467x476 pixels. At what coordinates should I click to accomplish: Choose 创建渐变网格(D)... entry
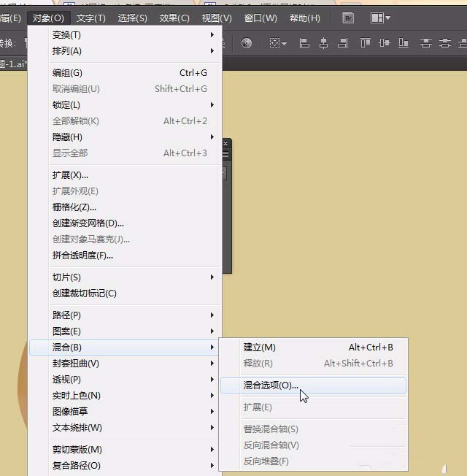pos(125,223)
